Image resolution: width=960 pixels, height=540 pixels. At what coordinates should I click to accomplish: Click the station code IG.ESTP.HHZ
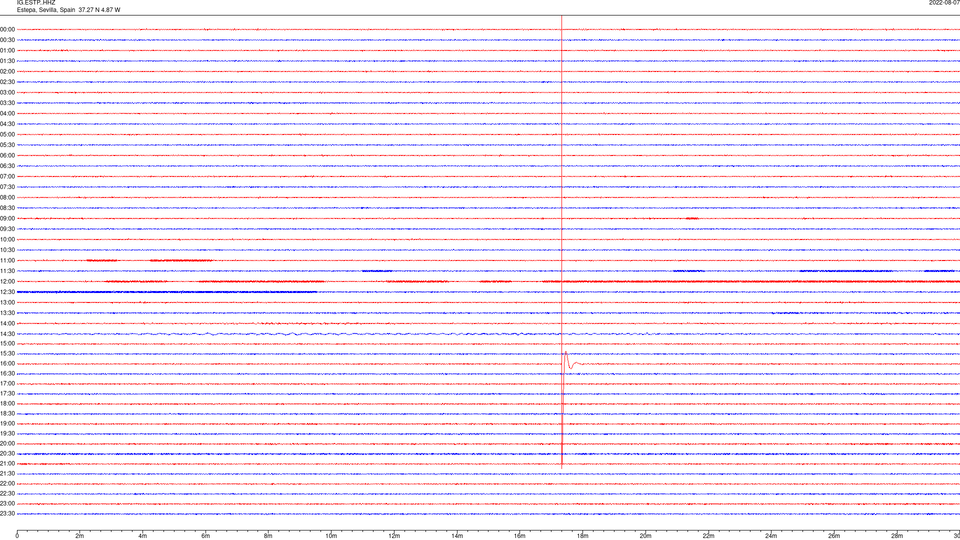(x=36, y=3)
